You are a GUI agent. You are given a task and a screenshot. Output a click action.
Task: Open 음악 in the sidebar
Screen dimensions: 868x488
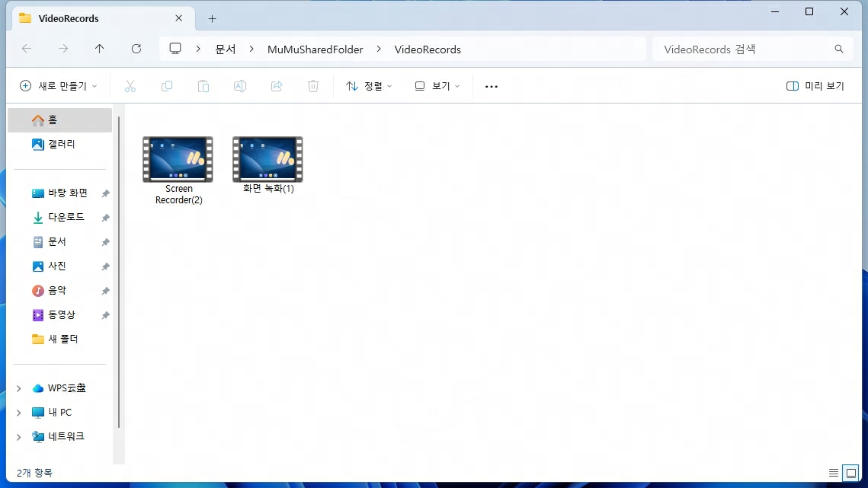click(x=59, y=290)
